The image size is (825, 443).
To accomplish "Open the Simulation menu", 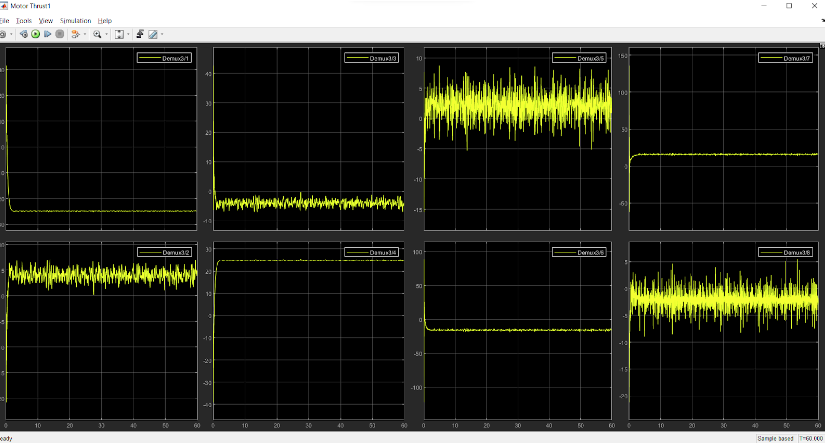I will click(x=75, y=20).
